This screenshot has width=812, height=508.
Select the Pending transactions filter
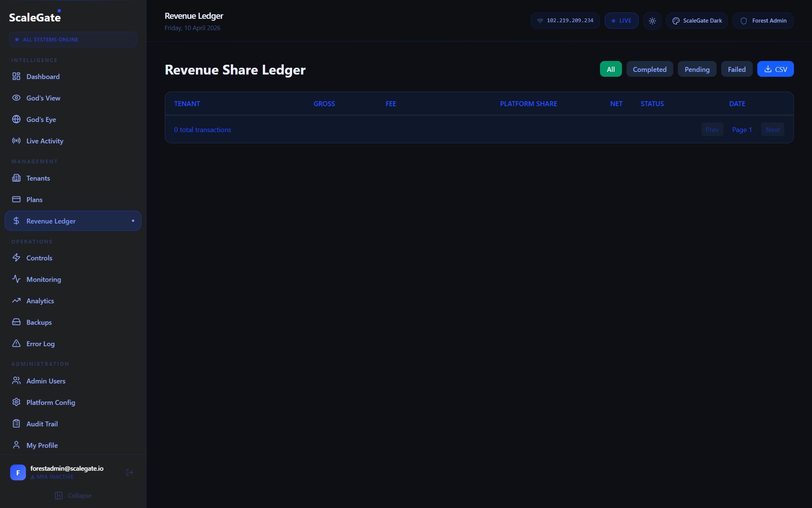[x=697, y=69]
